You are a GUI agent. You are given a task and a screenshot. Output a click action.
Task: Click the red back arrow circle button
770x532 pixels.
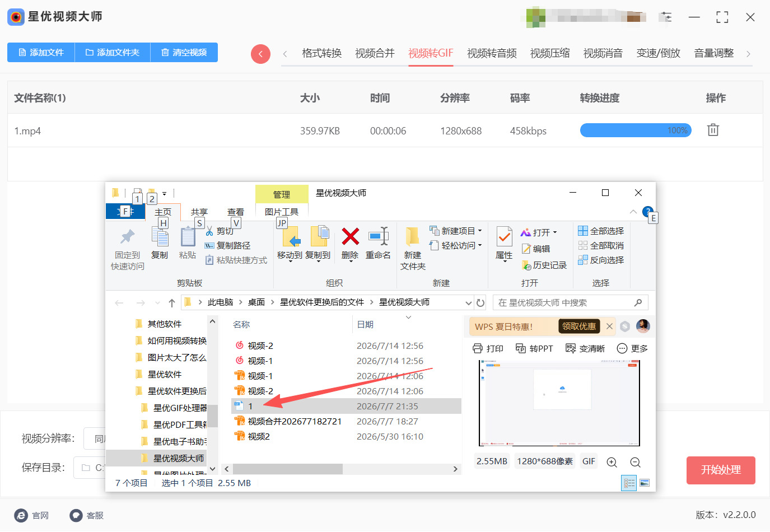tap(260, 54)
